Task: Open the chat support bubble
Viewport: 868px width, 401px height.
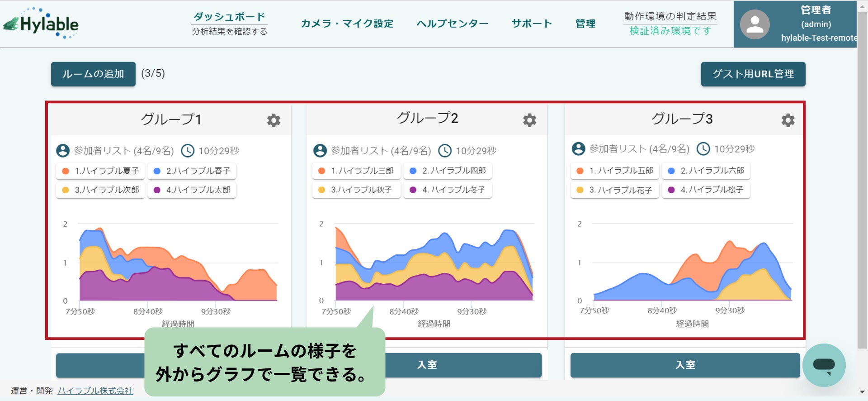Action: click(824, 365)
